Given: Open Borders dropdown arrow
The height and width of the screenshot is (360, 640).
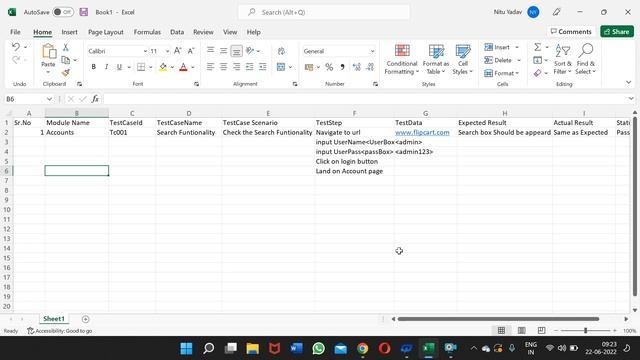Looking at the screenshot, I should tap(151, 67).
